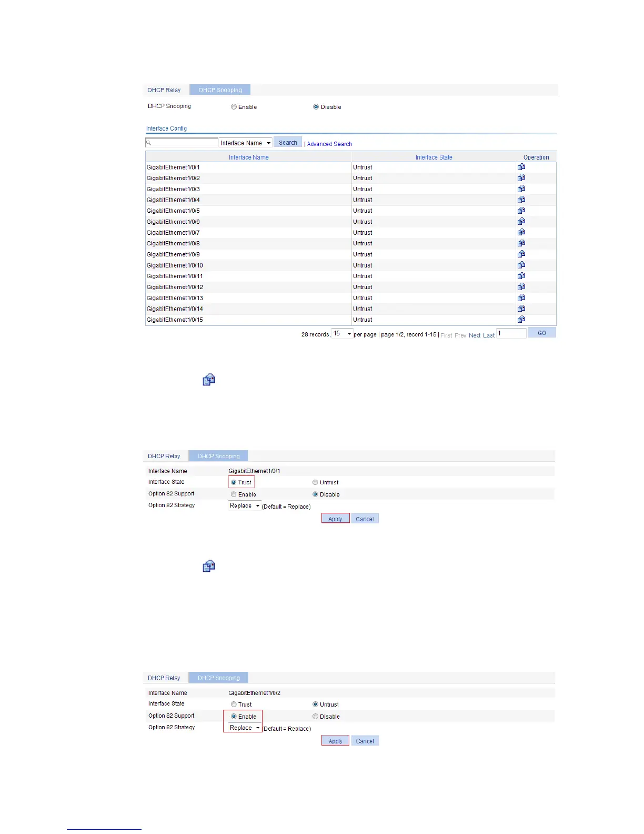Edit GigabitEthernet1/0/5 via operation icon

tap(521, 211)
